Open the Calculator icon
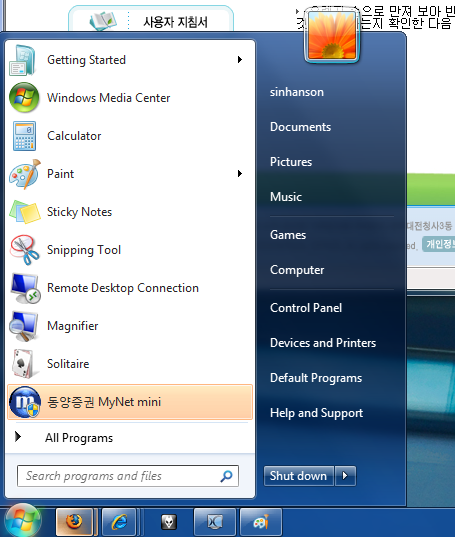The width and height of the screenshot is (455, 539). 24,136
